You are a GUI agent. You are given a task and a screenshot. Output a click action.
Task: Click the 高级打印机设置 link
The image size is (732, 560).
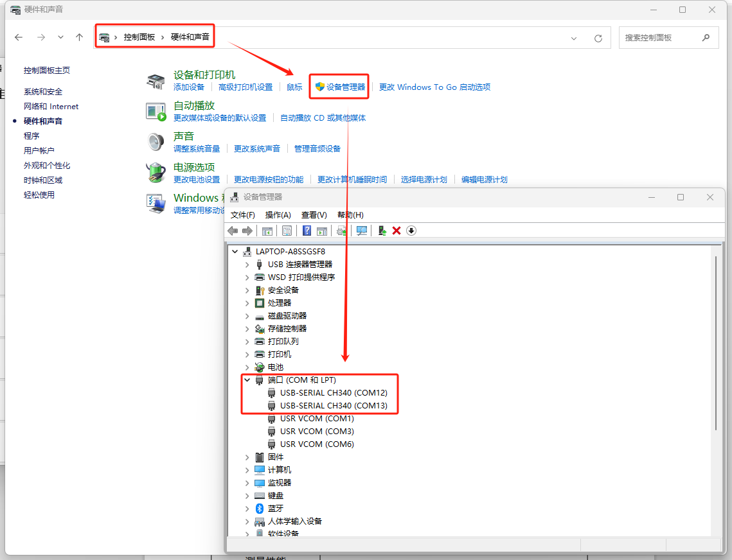245,87
